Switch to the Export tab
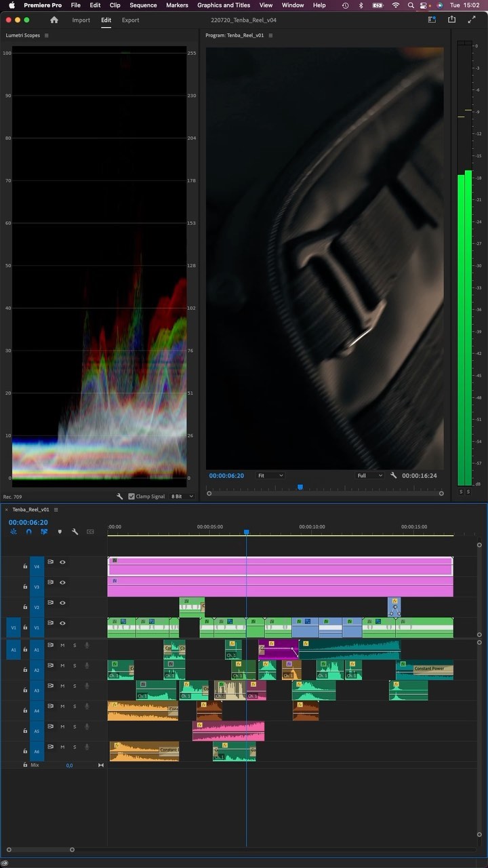 131,20
